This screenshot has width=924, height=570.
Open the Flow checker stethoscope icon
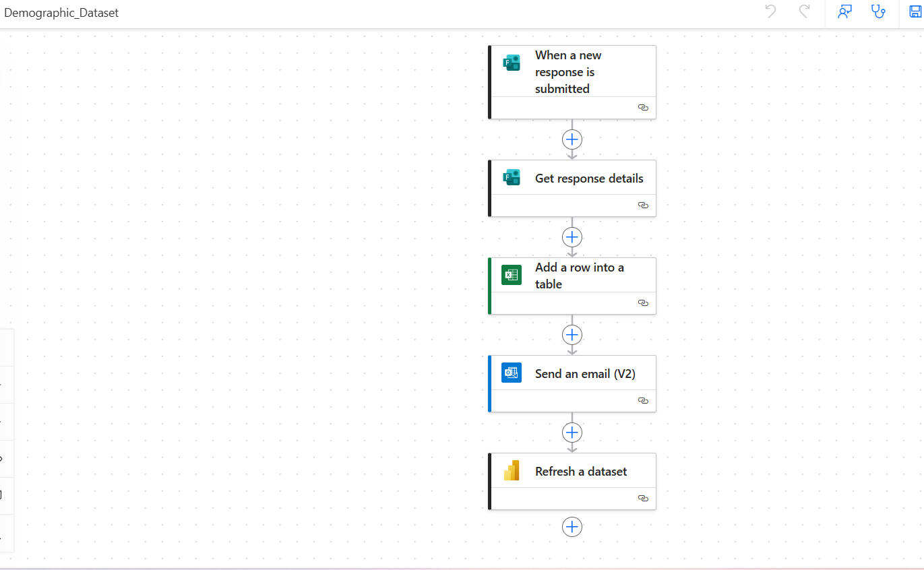878,12
